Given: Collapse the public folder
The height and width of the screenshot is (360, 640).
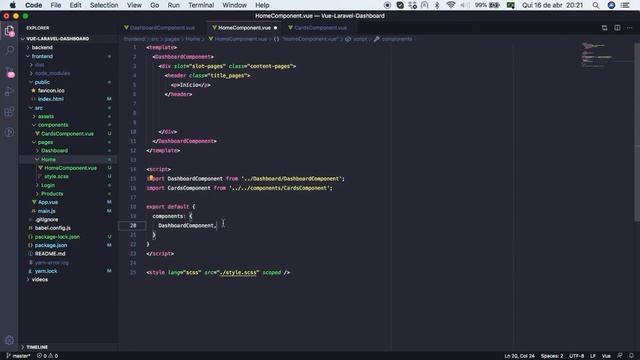Looking at the screenshot, I should [x=42, y=82].
